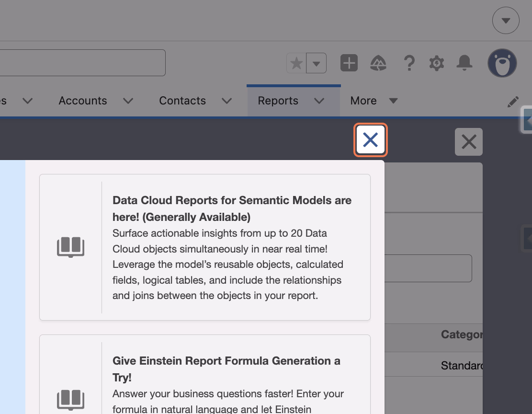Expand the Contacts tab chevron menu
532x414 pixels.
tap(226, 101)
